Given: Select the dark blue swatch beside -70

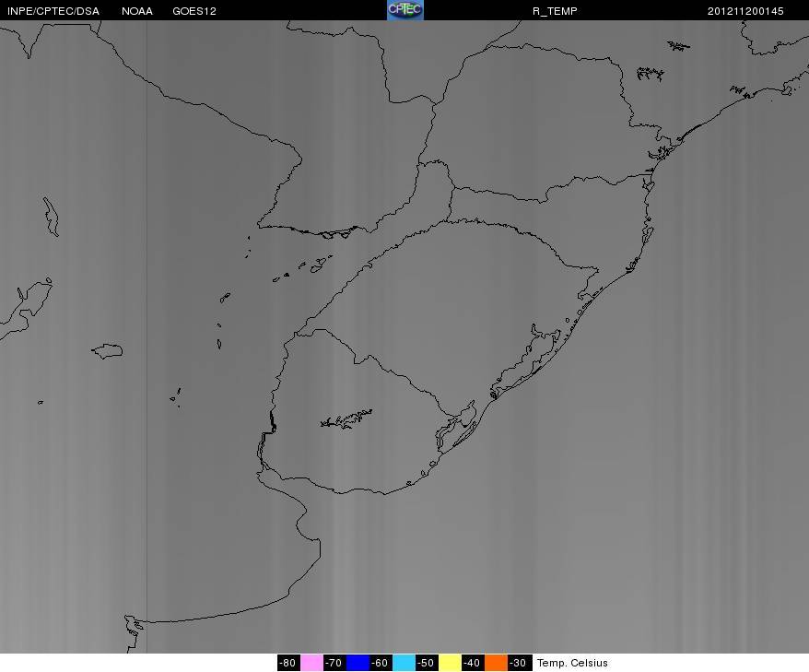Looking at the screenshot, I should [x=358, y=663].
